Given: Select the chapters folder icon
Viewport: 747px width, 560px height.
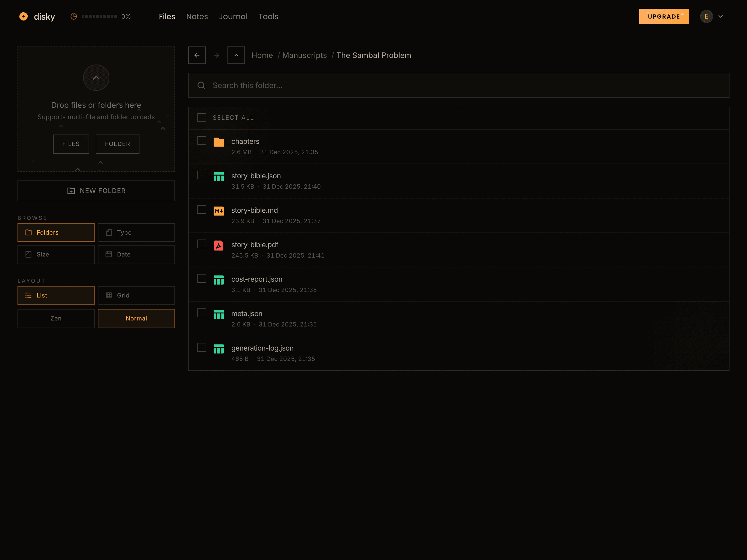Looking at the screenshot, I should pos(218,142).
